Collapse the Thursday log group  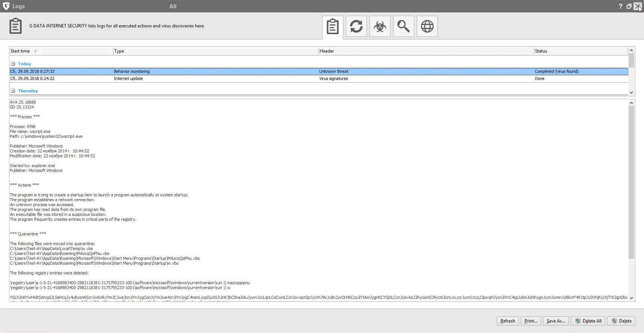13,91
